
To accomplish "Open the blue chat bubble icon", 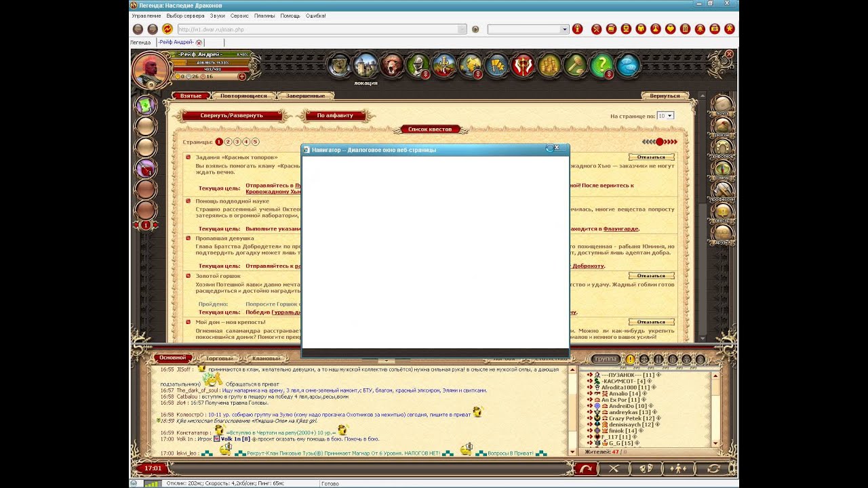I will coord(628,66).
